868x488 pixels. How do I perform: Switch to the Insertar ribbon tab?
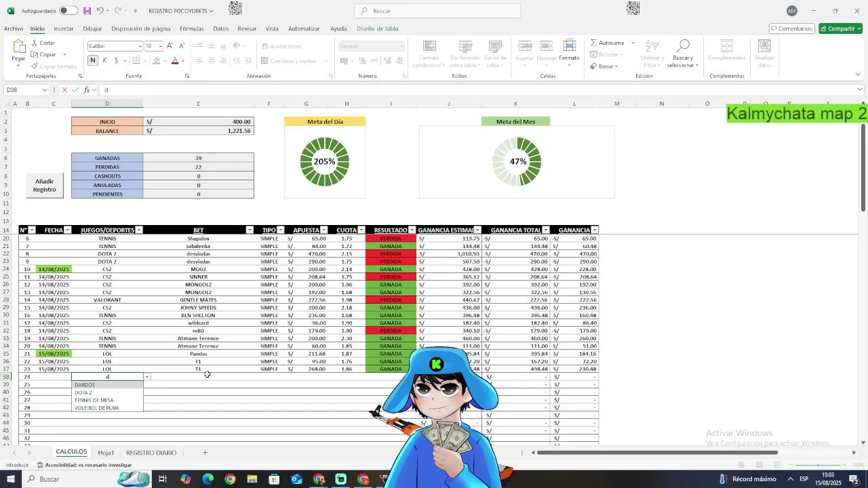pyautogui.click(x=64, y=28)
